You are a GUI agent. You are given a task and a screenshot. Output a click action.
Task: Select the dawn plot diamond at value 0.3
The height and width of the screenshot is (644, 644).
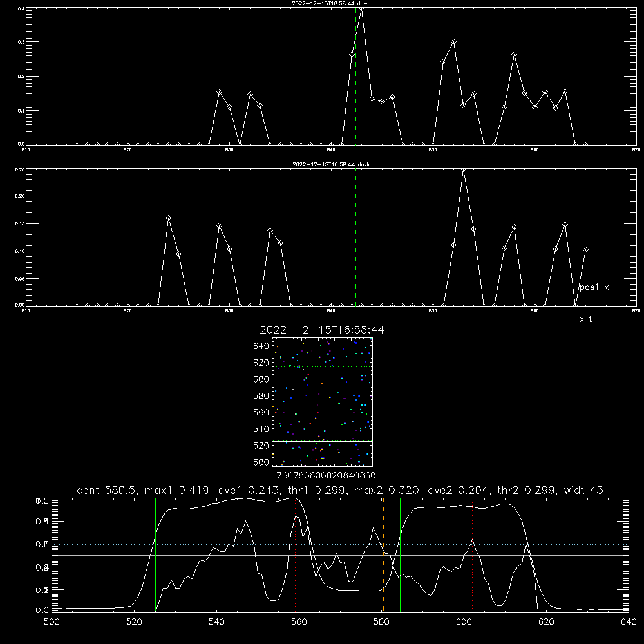(x=453, y=41)
